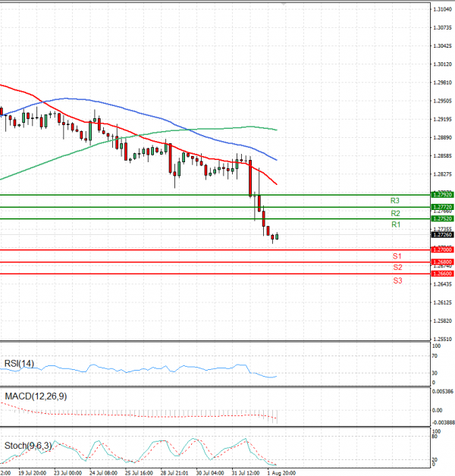Click the current price tag 1.27260
455x476 pixels.
coord(442,235)
